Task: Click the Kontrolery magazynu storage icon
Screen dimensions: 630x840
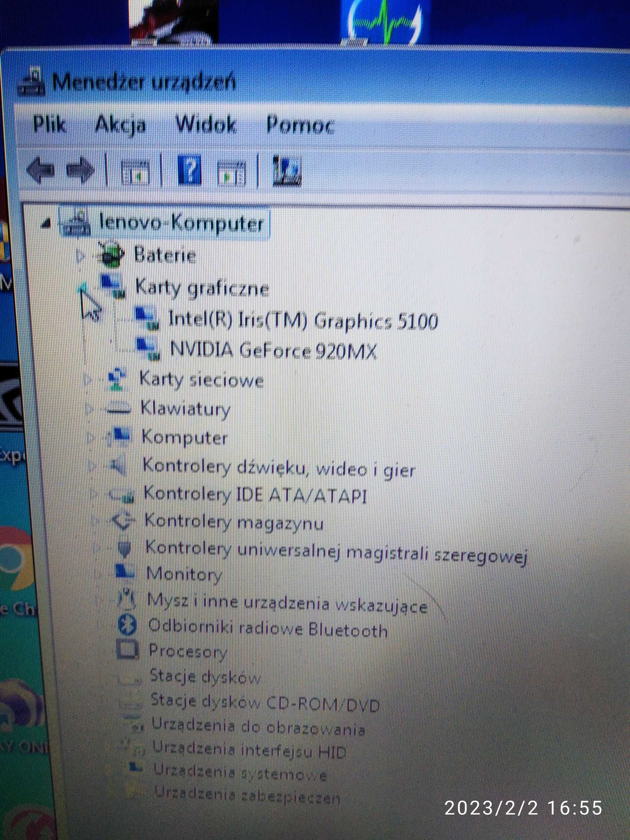Action: pos(123,521)
